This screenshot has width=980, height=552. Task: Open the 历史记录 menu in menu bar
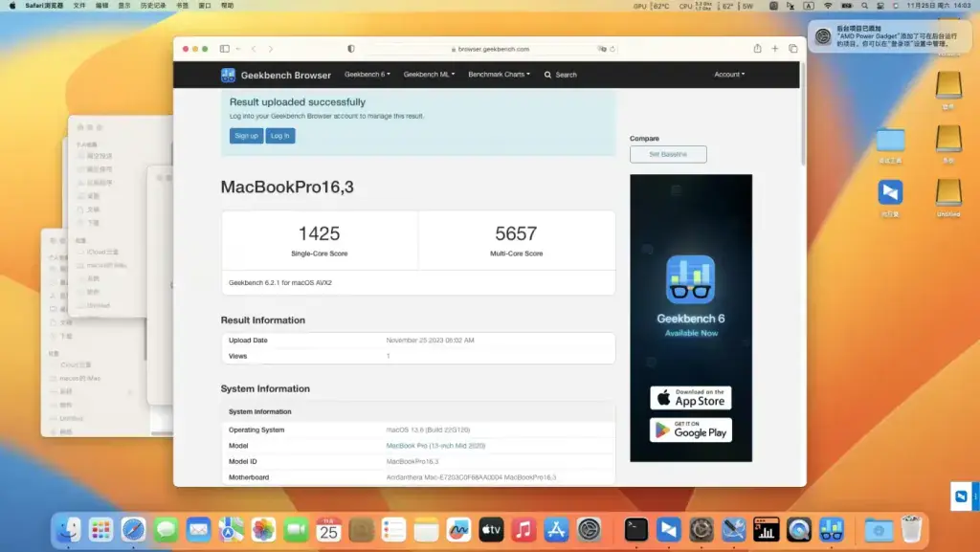[153, 6]
